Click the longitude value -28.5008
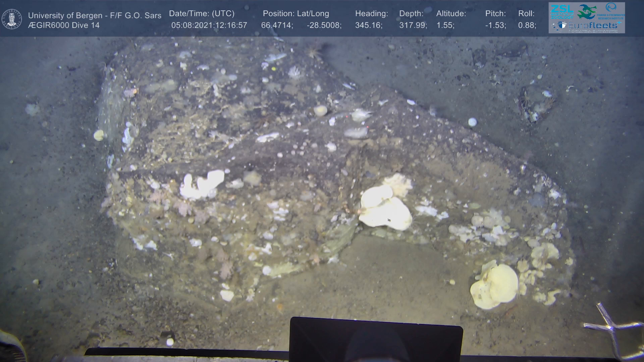 point(324,25)
